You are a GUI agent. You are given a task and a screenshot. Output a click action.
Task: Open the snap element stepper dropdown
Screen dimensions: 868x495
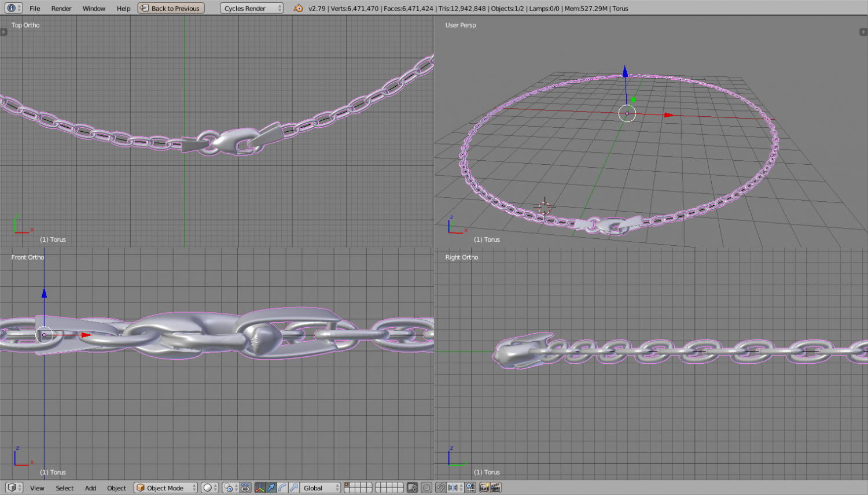(x=461, y=487)
